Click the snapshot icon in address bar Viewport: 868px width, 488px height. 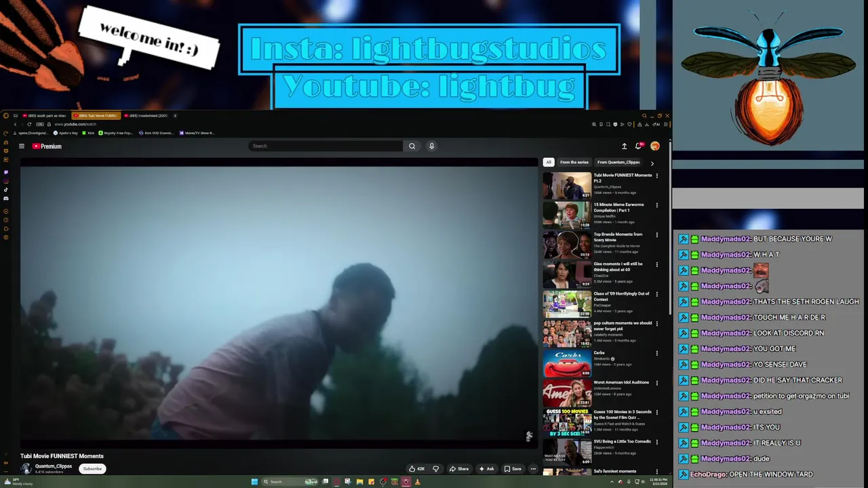point(608,124)
